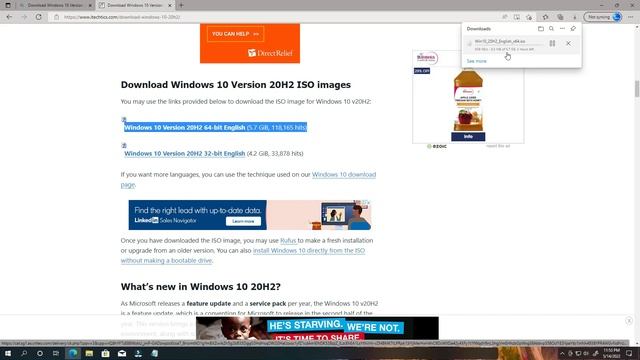
Task: Click the address bar URL
Action: tap(122, 17)
